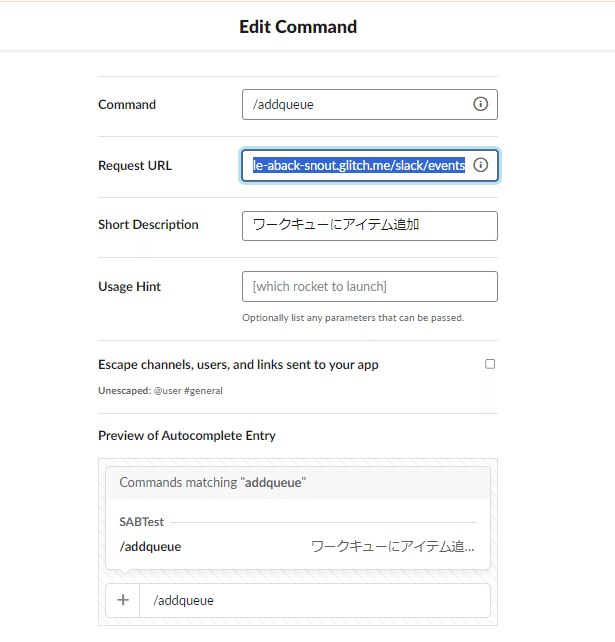The height and width of the screenshot is (642, 615).
Task: Click the Command field label
Action: point(127,104)
